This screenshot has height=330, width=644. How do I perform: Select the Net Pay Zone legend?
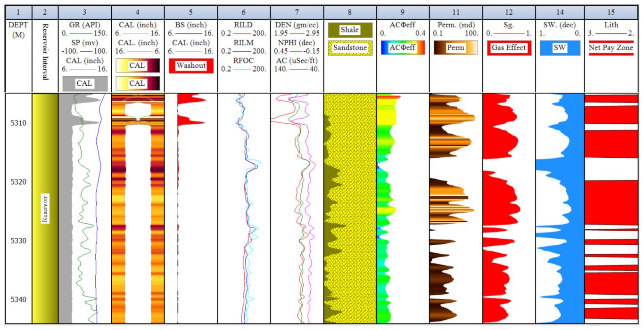[x=611, y=48]
